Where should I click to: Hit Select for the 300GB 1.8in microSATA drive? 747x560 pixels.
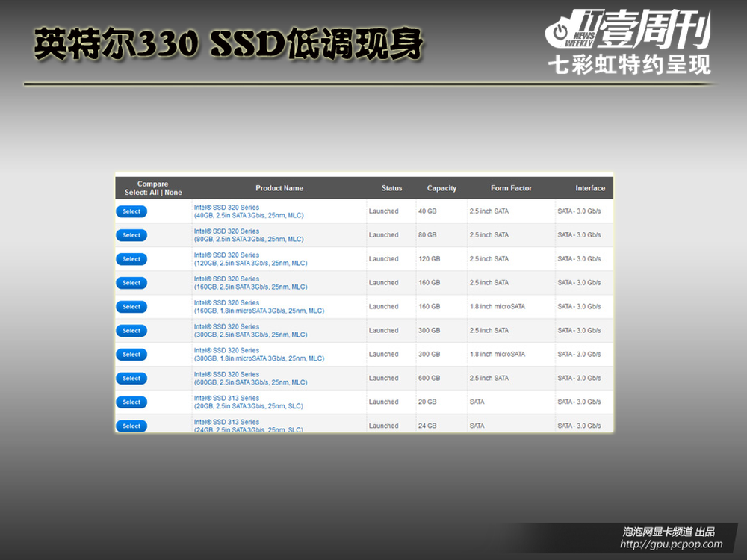tap(131, 354)
